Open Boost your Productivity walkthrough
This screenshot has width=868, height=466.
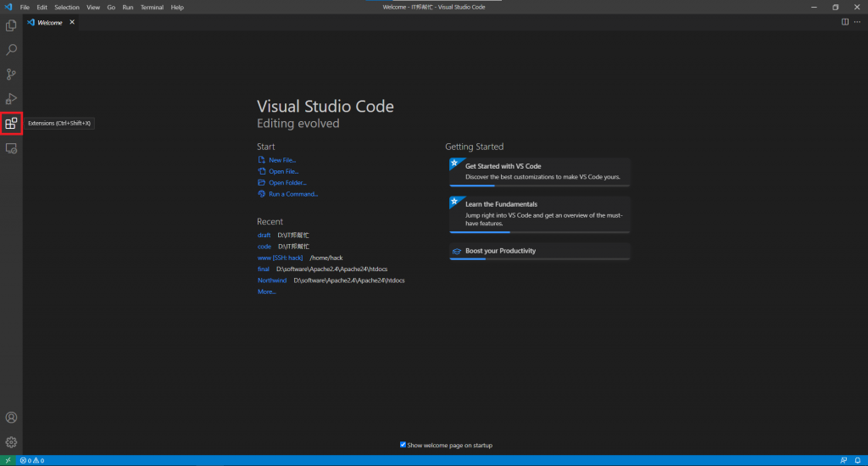point(540,252)
